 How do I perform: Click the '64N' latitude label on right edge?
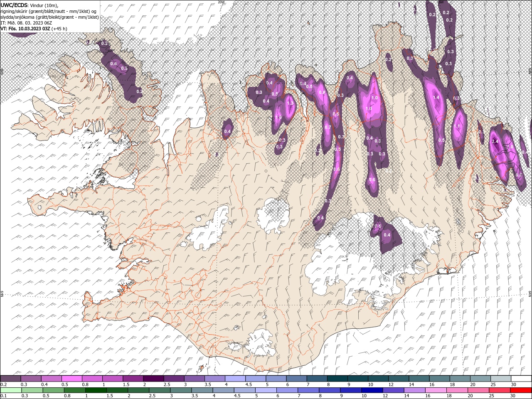pyautogui.click(x=530, y=294)
